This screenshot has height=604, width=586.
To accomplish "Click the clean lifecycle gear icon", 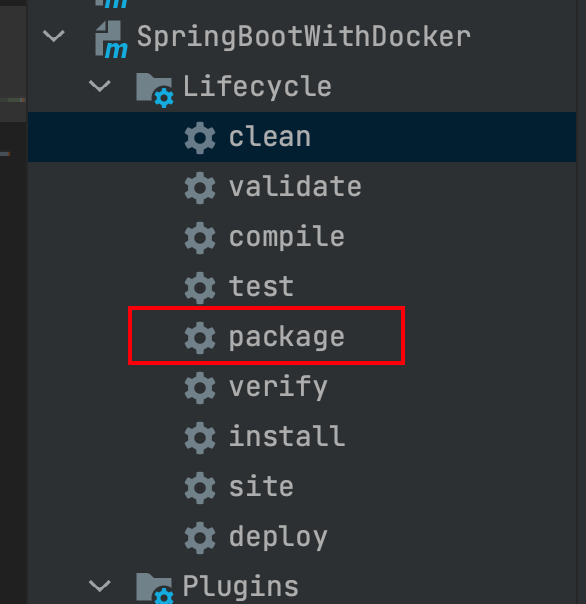I will 200,138.
